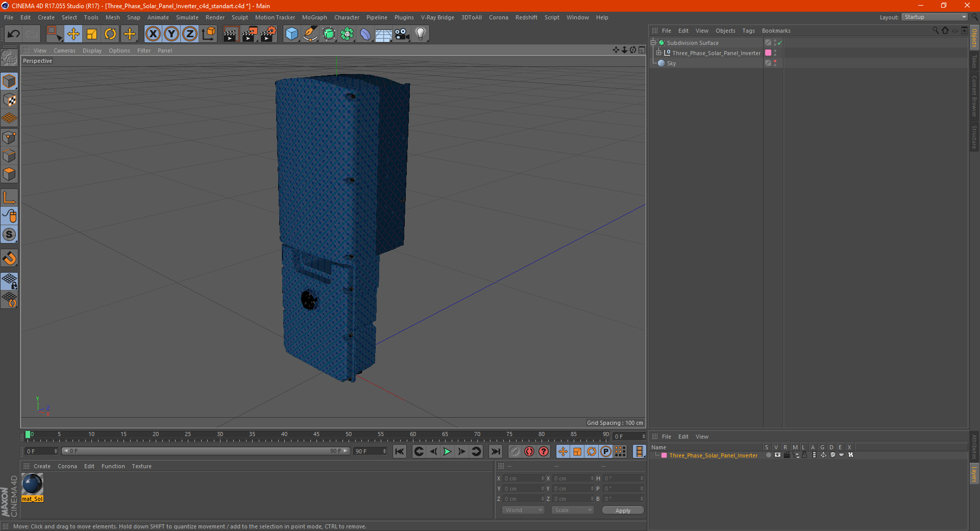Collapse the Subdivision Surface tree node
The width and height of the screenshot is (980, 531).
(x=653, y=43)
